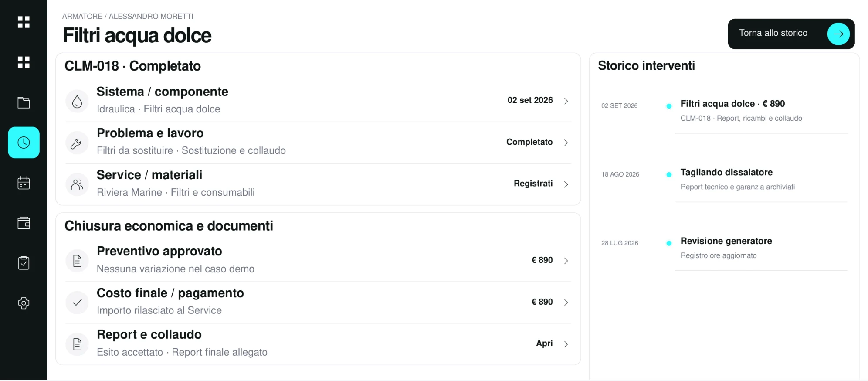
Task: Open the clipboard checklist icon in sidebar
Action: [24, 263]
